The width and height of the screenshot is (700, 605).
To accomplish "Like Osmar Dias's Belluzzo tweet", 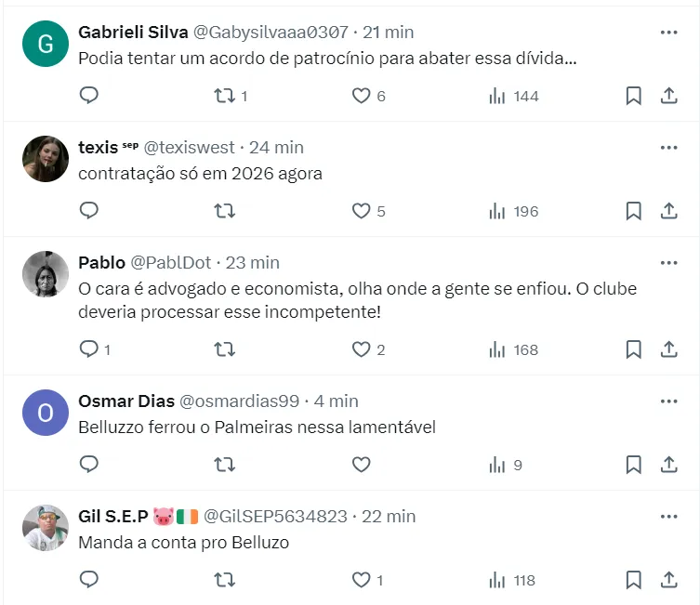I will coord(361,465).
